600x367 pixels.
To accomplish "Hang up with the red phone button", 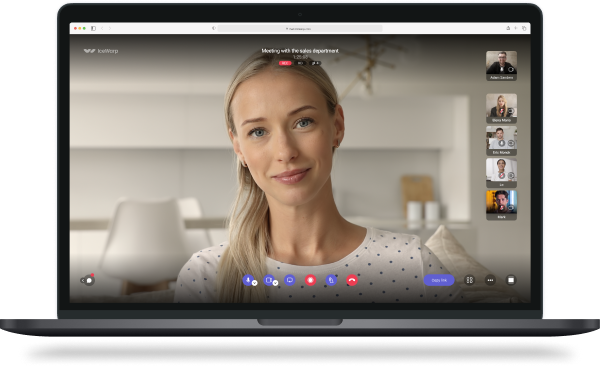I will point(352,280).
